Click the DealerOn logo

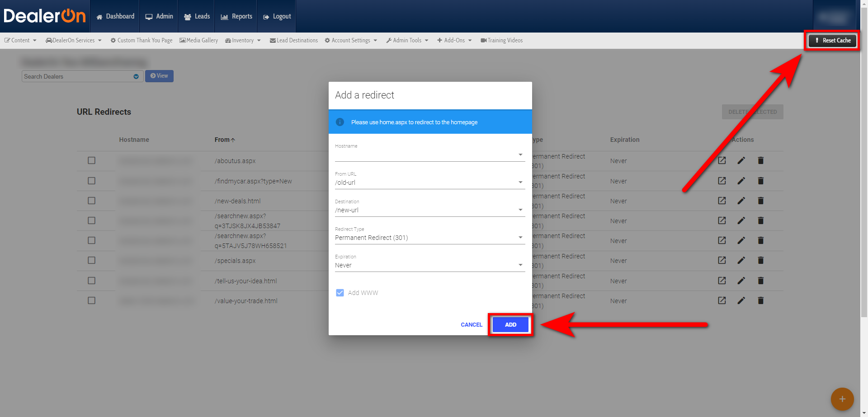pyautogui.click(x=44, y=16)
